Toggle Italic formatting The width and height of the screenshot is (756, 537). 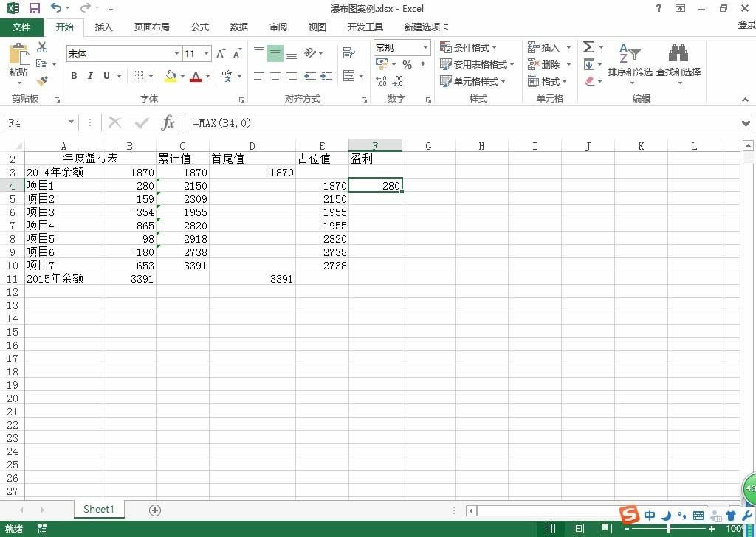click(90, 76)
